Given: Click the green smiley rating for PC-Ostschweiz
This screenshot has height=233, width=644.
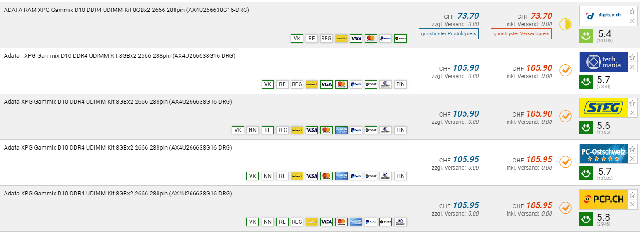Looking at the screenshot, I should click(586, 173).
